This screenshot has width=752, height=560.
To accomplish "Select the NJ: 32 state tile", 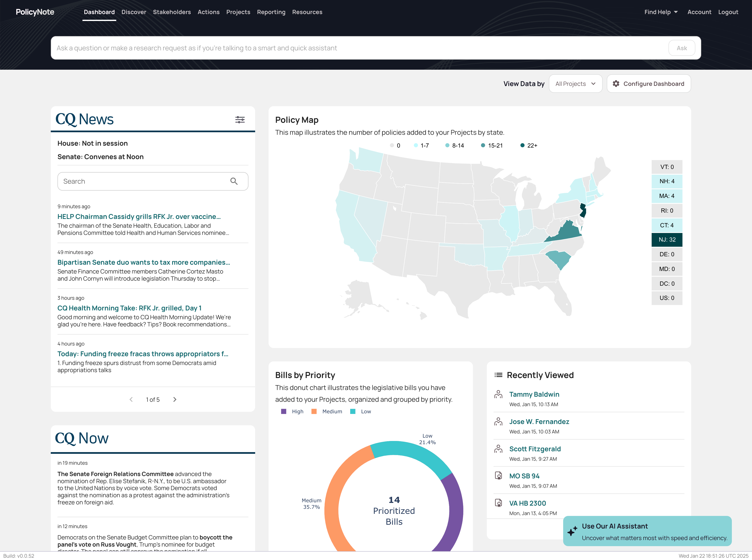I will pyautogui.click(x=667, y=240).
